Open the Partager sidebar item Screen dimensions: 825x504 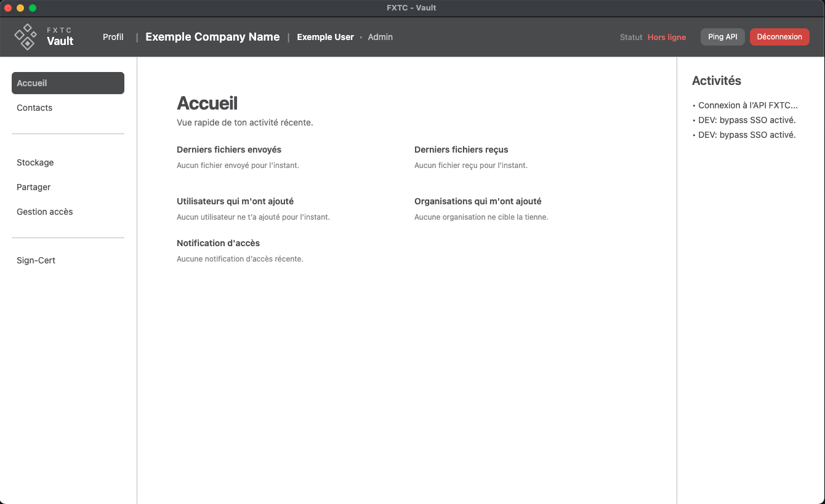(34, 187)
